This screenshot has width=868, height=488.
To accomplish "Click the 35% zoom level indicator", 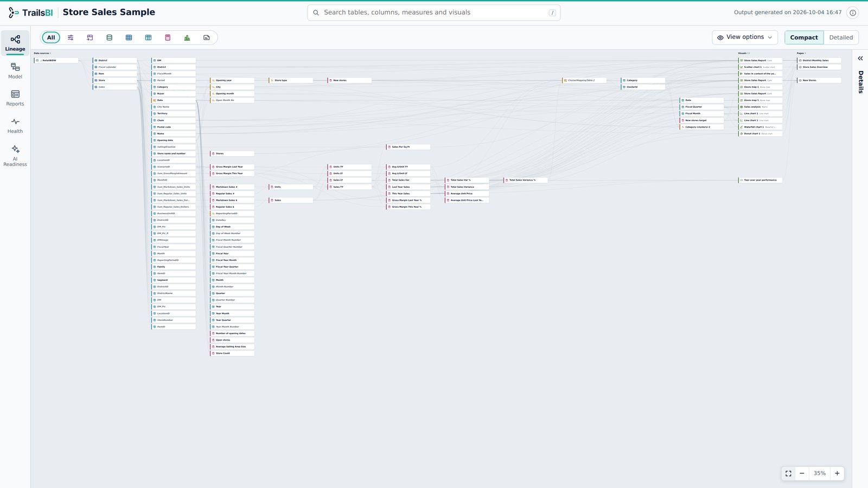I will point(819,473).
